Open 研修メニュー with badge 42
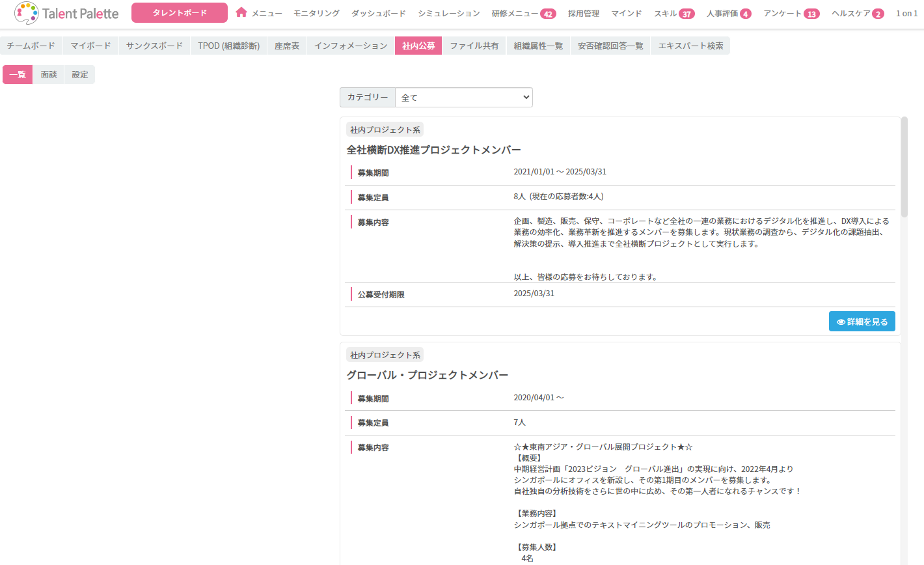924x565 pixels. click(x=523, y=14)
